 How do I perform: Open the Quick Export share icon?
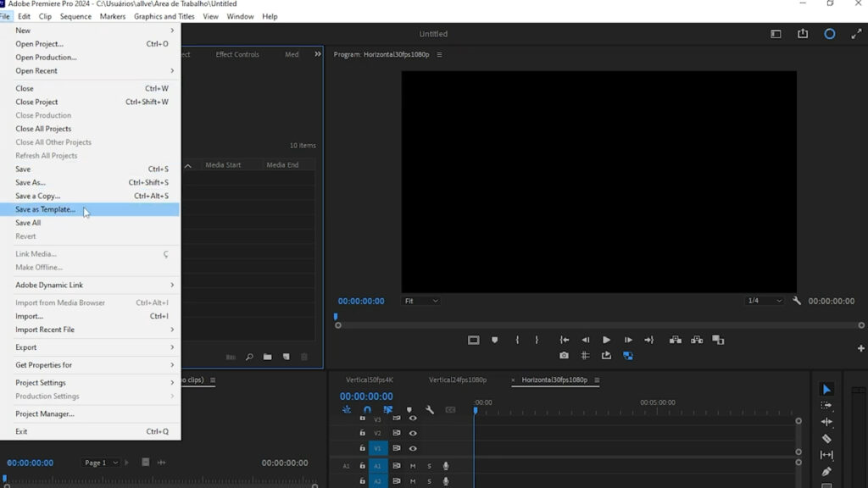(x=802, y=34)
